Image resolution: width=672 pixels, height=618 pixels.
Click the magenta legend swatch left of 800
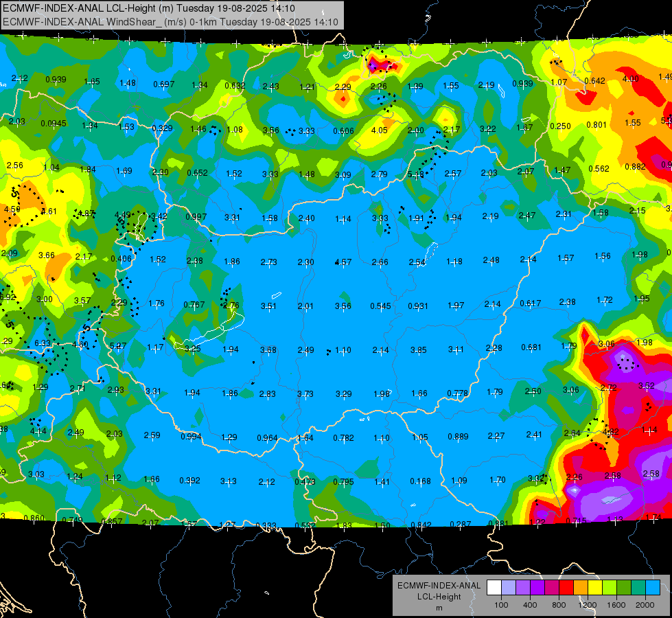[x=552, y=588]
